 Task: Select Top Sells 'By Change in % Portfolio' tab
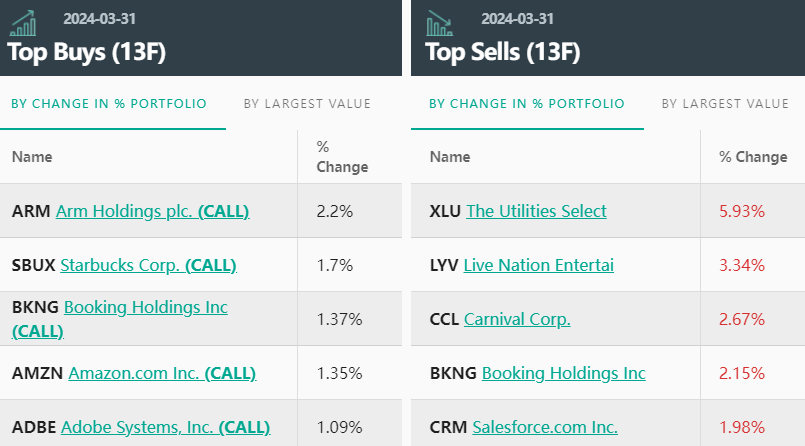(x=527, y=103)
